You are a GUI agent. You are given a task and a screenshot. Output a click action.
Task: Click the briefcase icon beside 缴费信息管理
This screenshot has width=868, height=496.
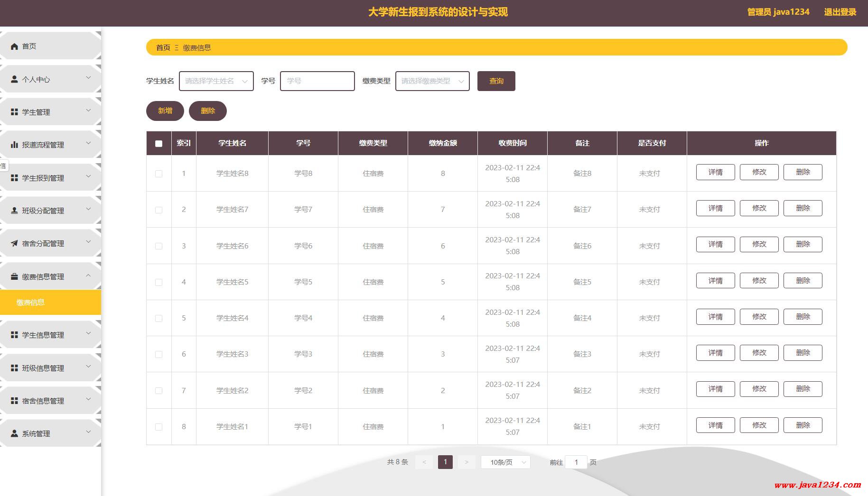point(14,276)
